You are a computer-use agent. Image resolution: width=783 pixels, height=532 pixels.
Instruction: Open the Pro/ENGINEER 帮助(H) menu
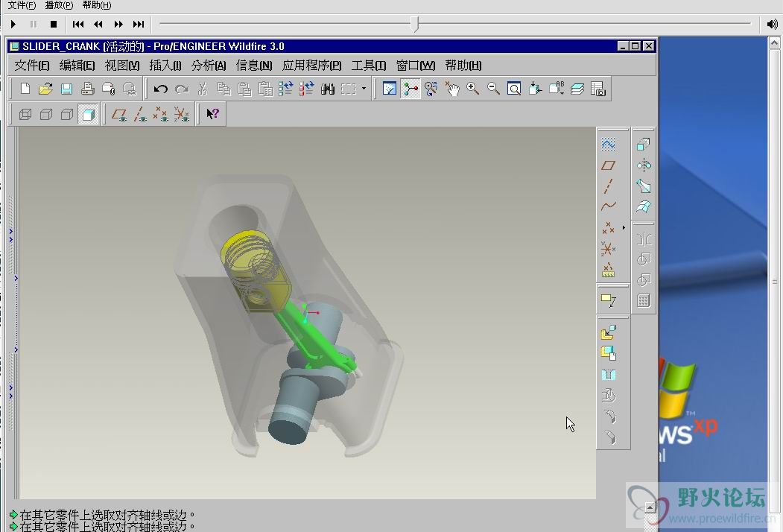[463, 66]
